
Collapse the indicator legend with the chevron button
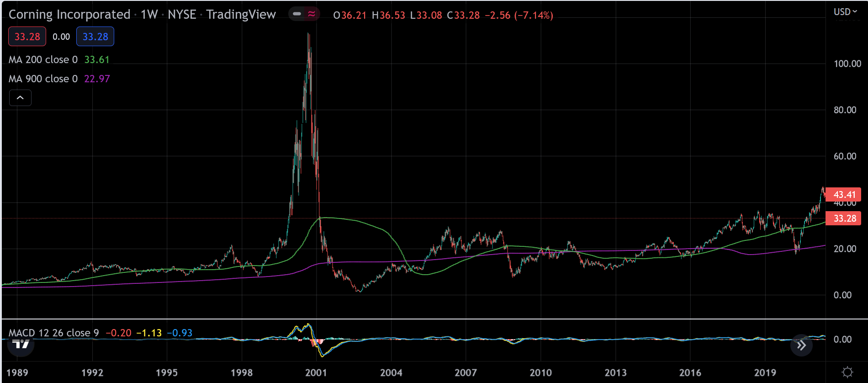point(20,98)
